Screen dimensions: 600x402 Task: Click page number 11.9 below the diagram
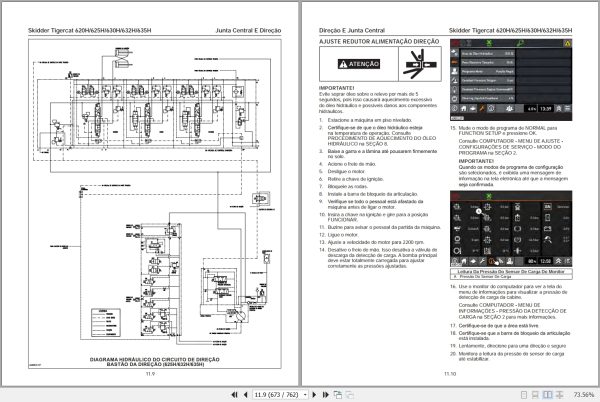point(150,374)
